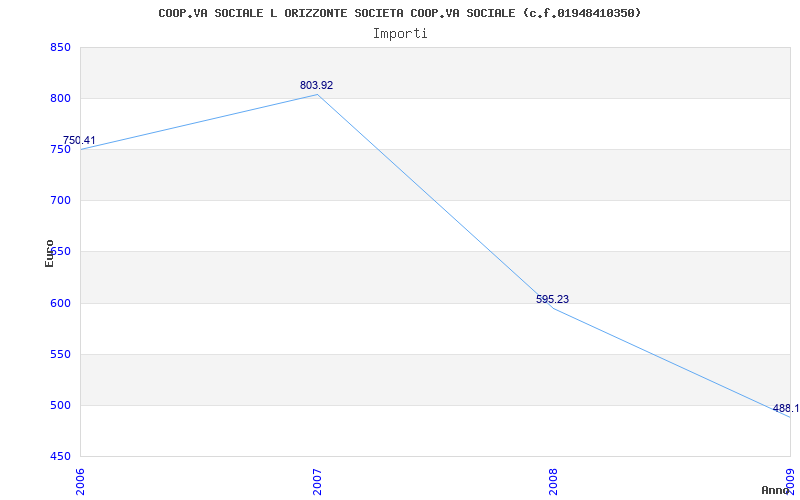
Task: Click the 600 y-axis tick label
Action: [60, 303]
